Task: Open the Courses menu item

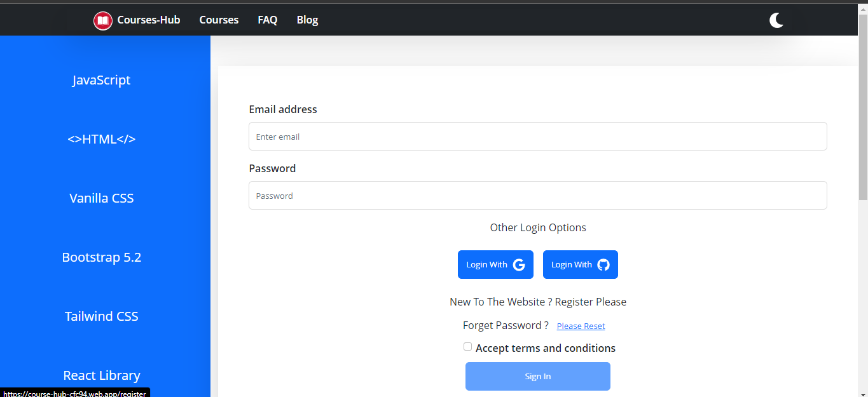Action: tap(219, 20)
